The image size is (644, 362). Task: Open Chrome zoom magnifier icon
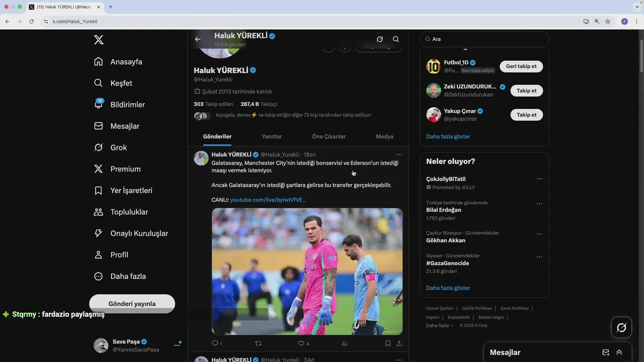pyautogui.click(x=597, y=22)
